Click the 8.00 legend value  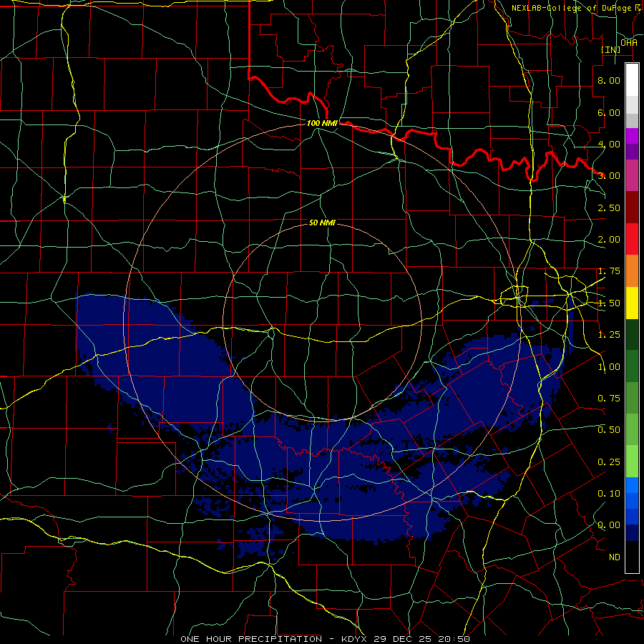click(609, 80)
